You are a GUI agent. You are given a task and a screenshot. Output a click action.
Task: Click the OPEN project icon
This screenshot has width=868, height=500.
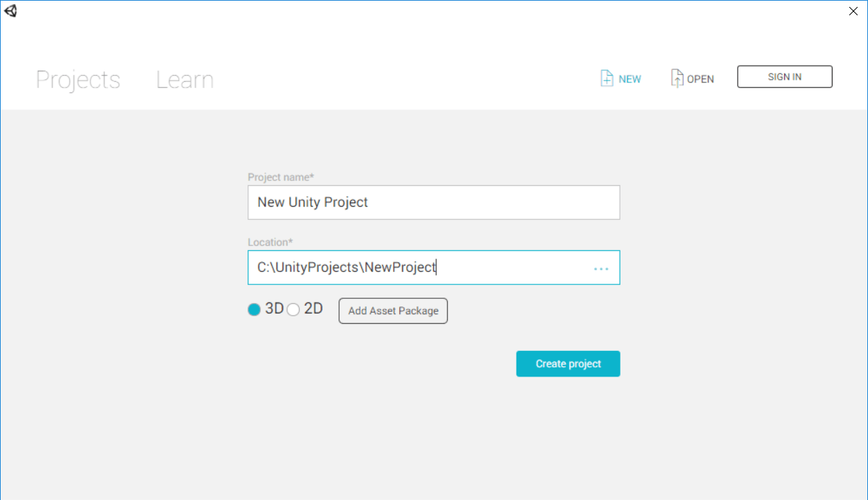(x=692, y=78)
